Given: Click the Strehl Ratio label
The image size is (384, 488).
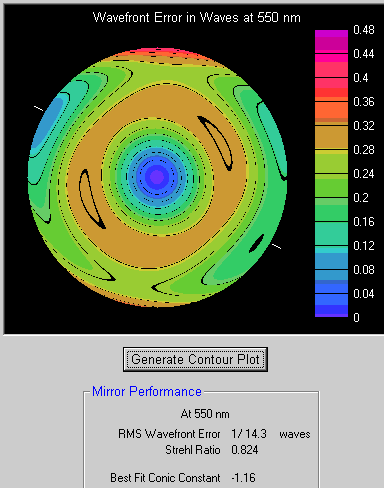Looking at the screenshot, I should (x=193, y=450).
